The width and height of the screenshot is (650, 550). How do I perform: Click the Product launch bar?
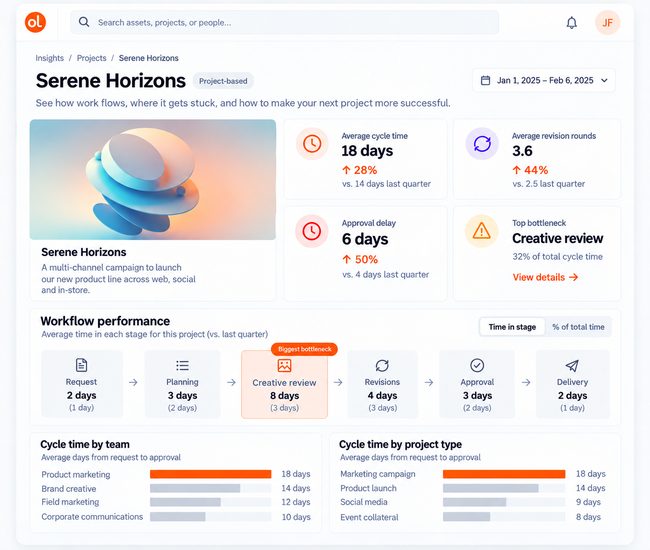[491, 488]
